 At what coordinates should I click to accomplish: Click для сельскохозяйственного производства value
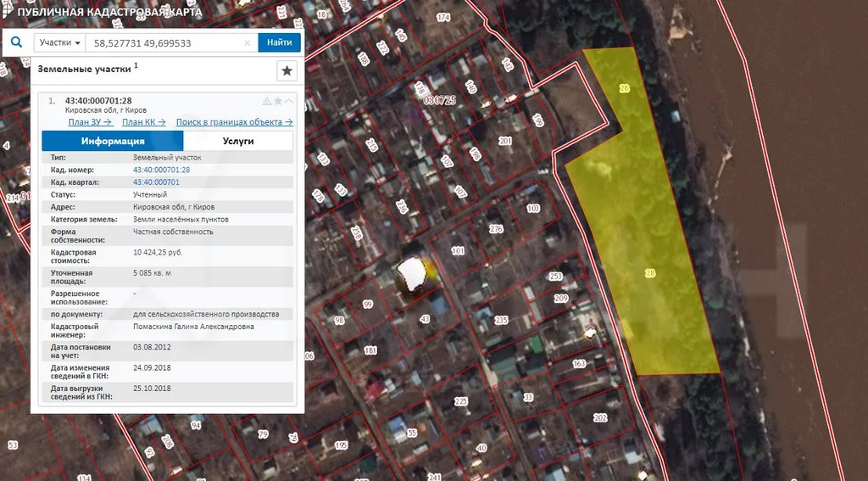click(206, 314)
